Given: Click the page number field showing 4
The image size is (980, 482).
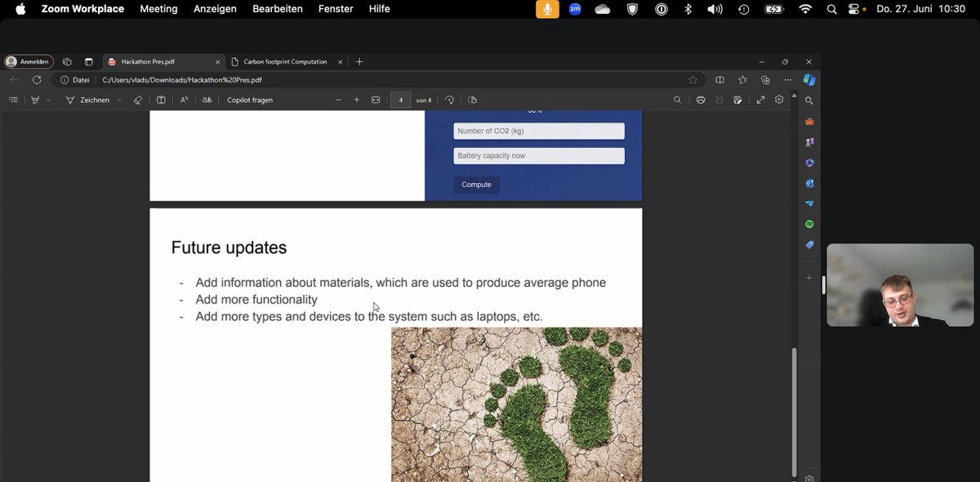Looking at the screenshot, I should (x=400, y=100).
